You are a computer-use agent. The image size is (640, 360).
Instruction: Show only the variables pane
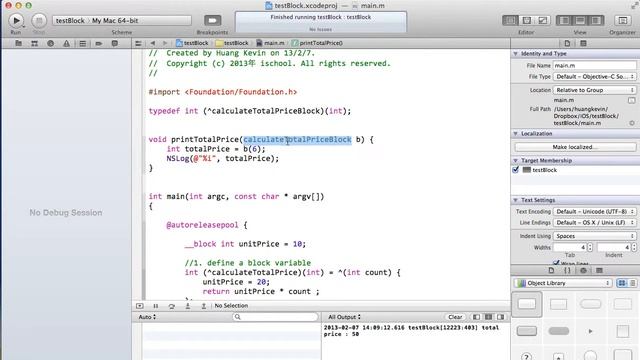coord(476,317)
